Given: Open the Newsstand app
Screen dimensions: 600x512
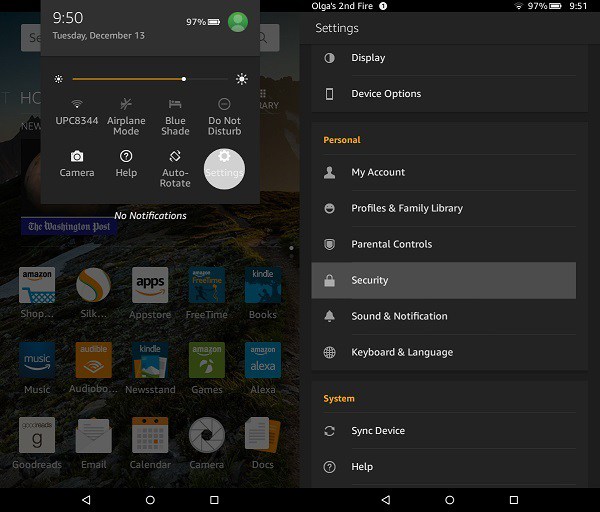Looking at the screenshot, I should [150, 368].
